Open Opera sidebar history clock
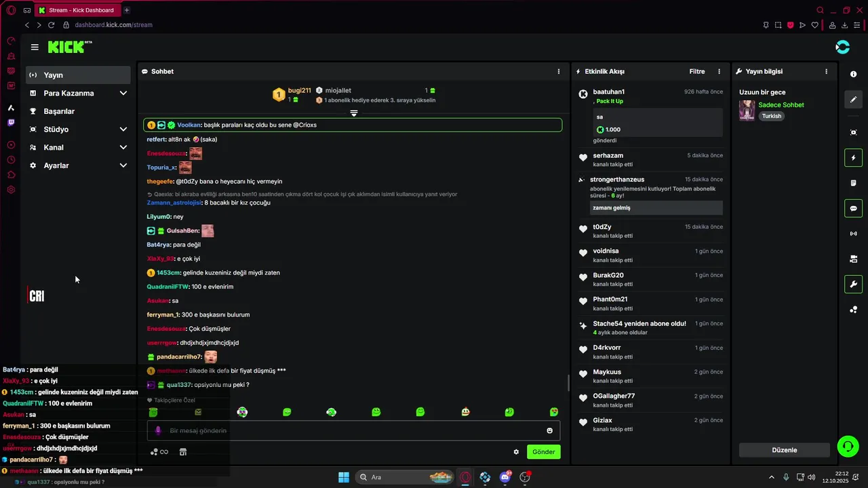The image size is (868, 488). pyautogui.click(x=11, y=160)
